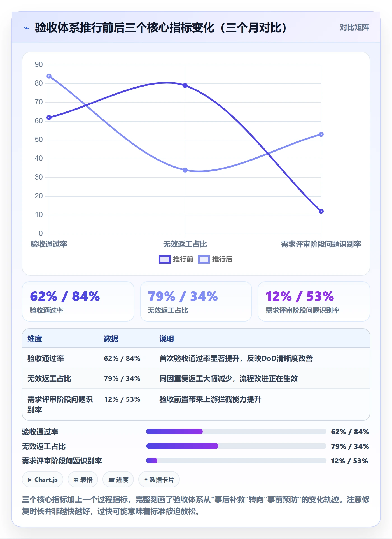Click the 推行后 point at 需求评审阶段问题识别率
The image size is (392, 539).
tap(321, 134)
